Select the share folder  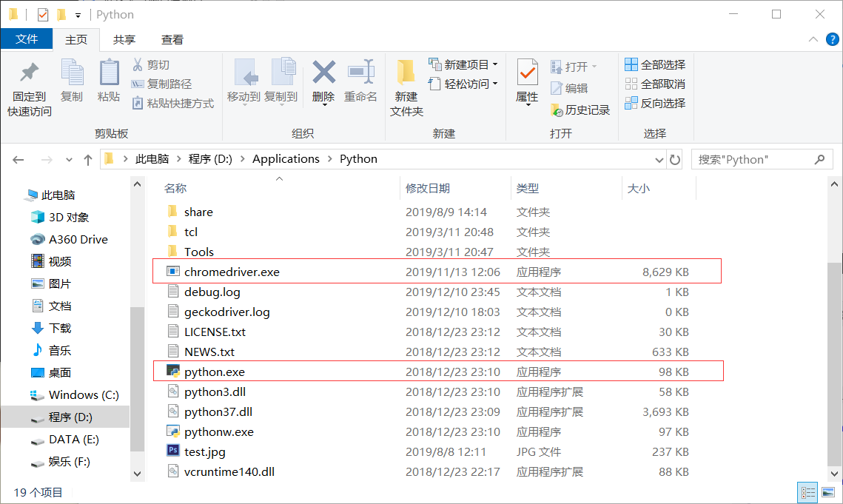pyautogui.click(x=198, y=212)
